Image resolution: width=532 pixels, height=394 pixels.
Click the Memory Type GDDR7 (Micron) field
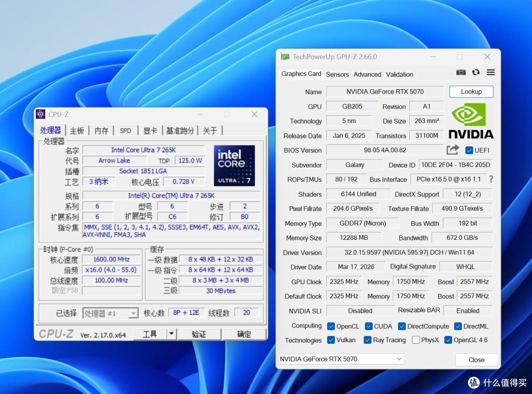pyautogui.click(x=363, y=223)
